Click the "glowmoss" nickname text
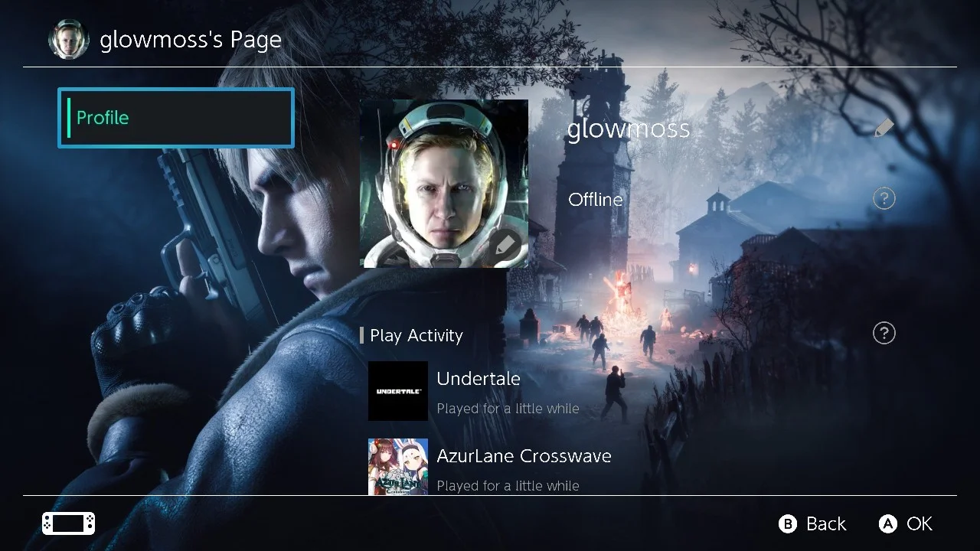 click(x=629, y=129)
